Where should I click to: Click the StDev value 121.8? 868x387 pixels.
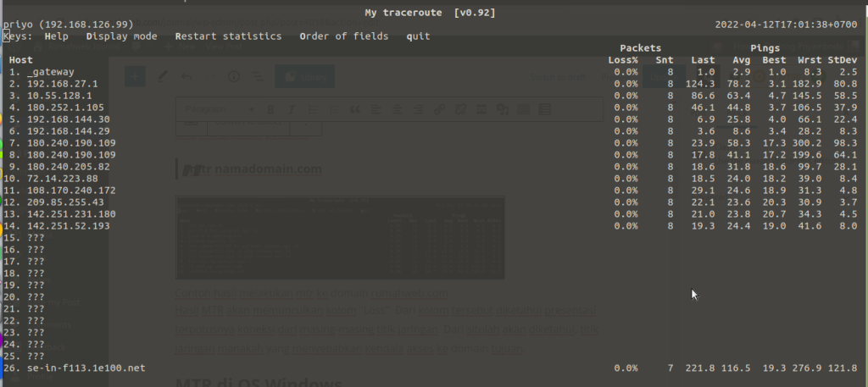(843, 368)
